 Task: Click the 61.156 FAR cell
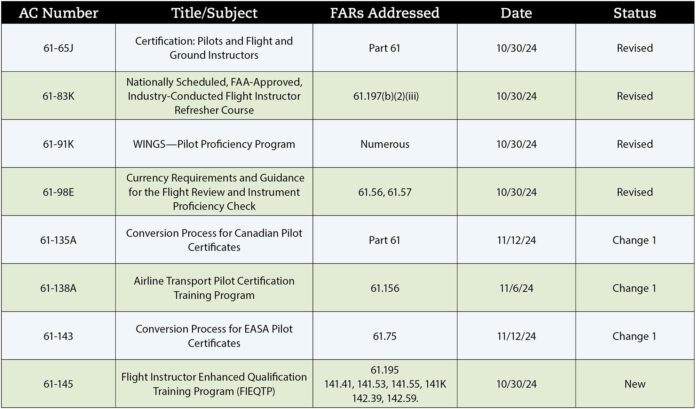point(384,288)
